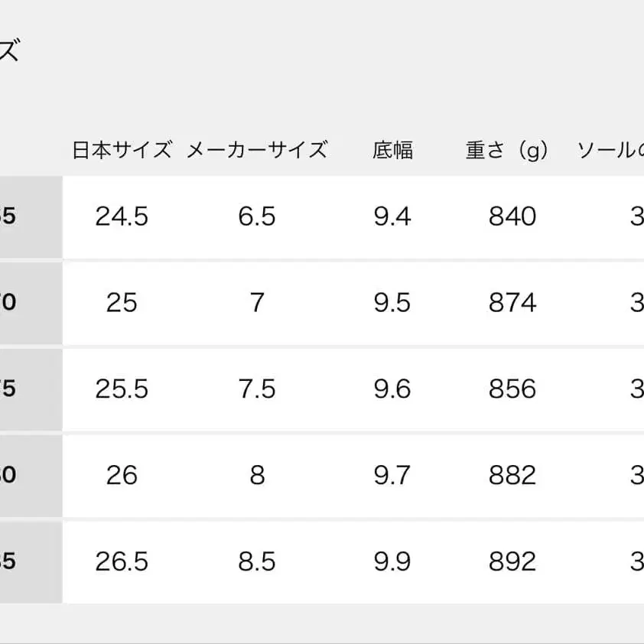The height and width of the screenshot is (644, 644).
Task: Click the maker size 7.5 cell
Action: tap(257, 389)
